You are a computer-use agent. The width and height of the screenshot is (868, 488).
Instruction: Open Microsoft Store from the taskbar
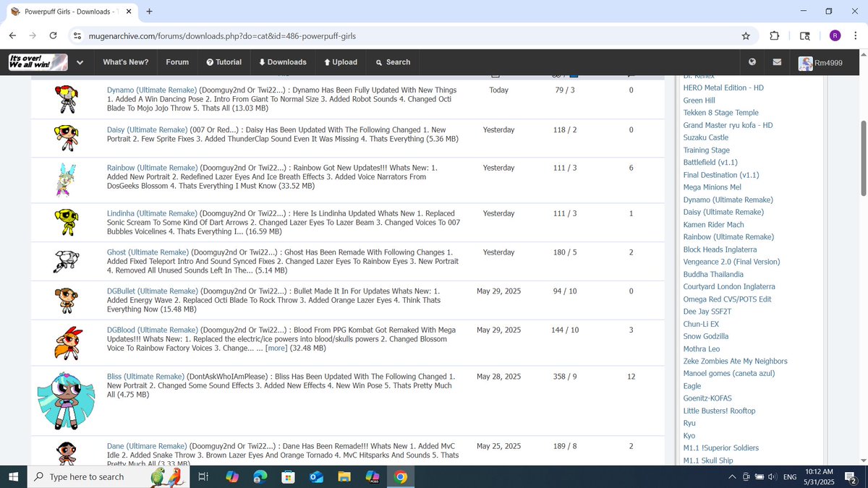click(288, 476)
